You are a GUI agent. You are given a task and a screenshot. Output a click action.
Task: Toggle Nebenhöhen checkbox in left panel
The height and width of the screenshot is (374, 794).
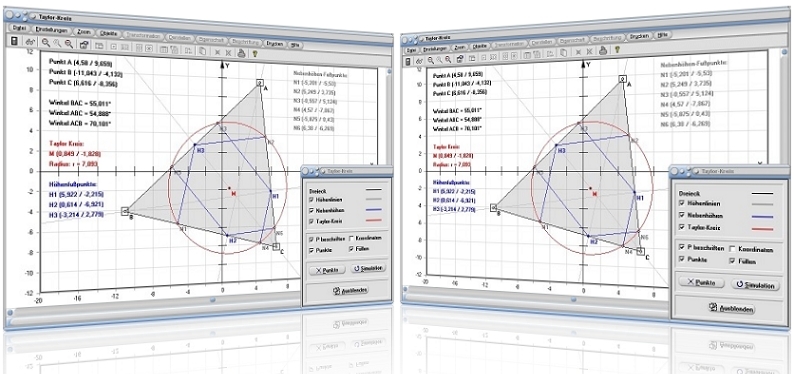click(311, 210)
